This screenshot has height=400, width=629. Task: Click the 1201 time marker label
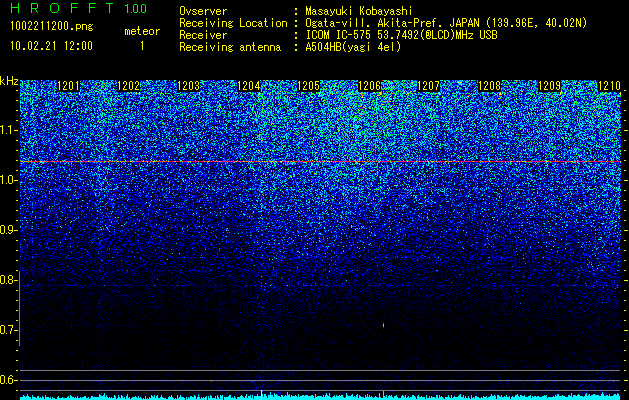[69, 86]
